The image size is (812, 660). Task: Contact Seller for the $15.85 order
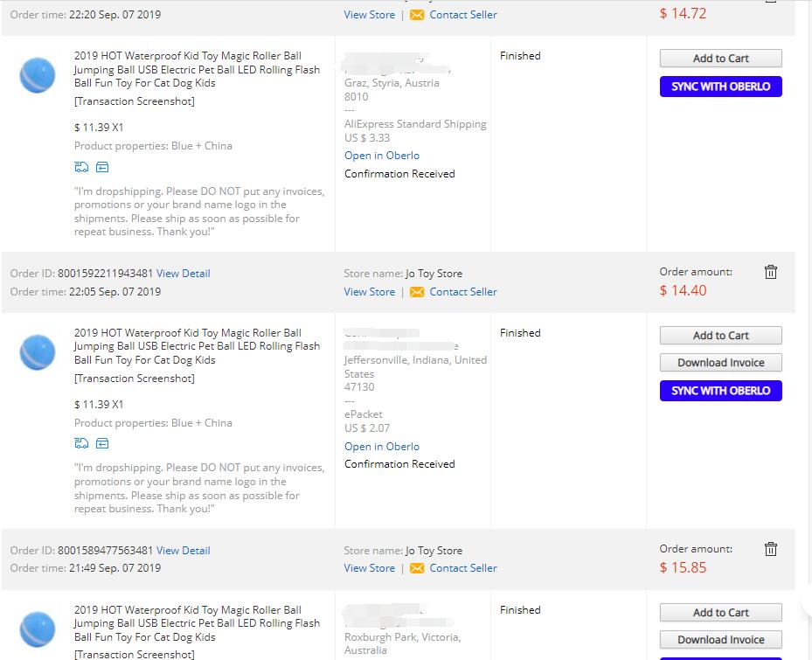coord(463,568)
